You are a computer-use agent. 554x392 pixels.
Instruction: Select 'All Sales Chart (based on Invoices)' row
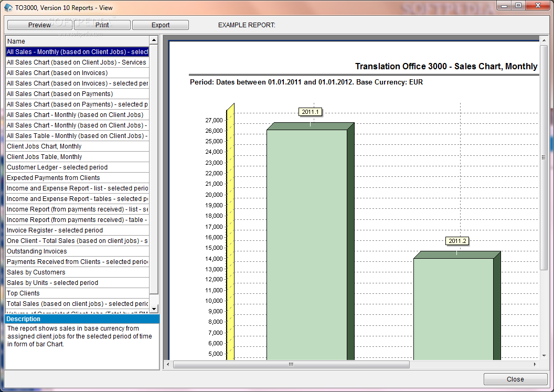77,73
